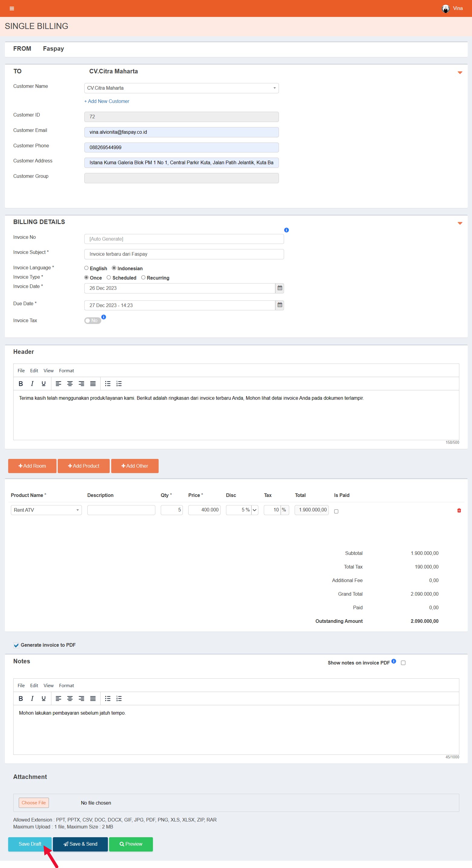Select English invoice language
472x868 pixels.
(86, 268)
